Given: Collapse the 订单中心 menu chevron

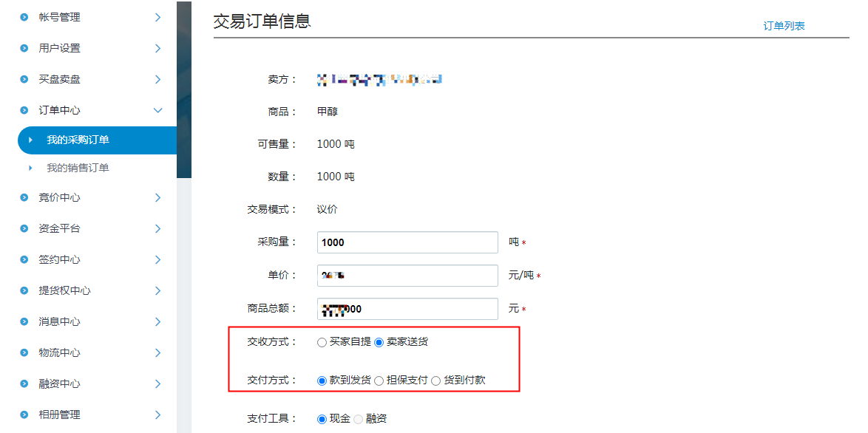Looking at the screenshot, I should pyautogui.click(x=157, y=110).
